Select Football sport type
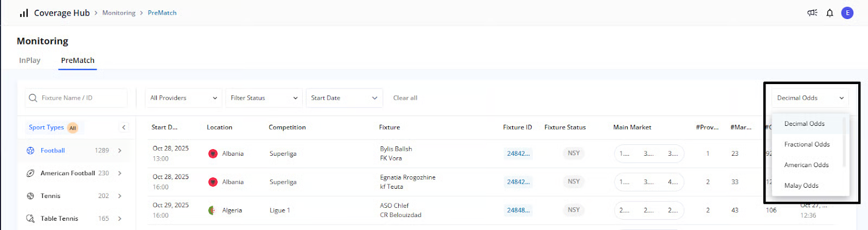Viewport: 868px width, 230px height. click(x=53, y=151)
